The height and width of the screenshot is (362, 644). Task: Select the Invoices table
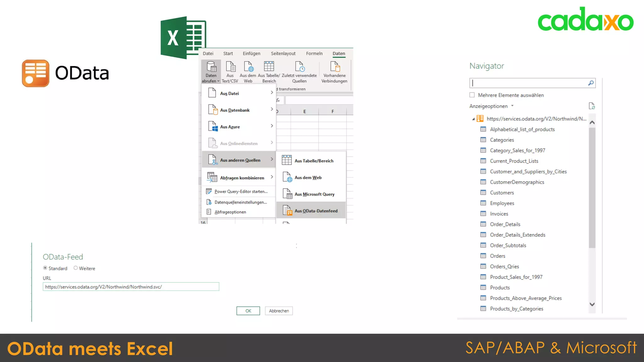click(x=499, y=214)
